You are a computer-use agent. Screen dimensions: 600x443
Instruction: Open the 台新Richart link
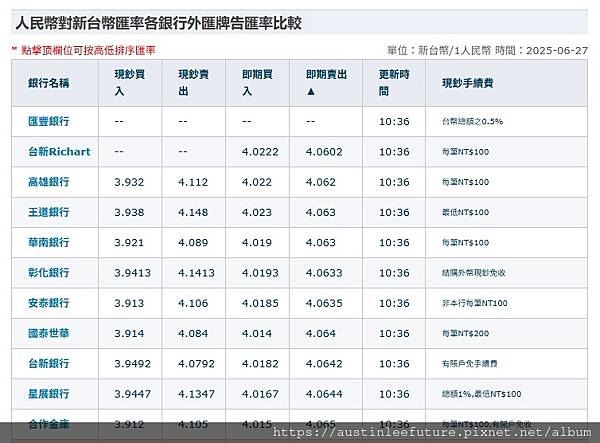coord(59,152)
